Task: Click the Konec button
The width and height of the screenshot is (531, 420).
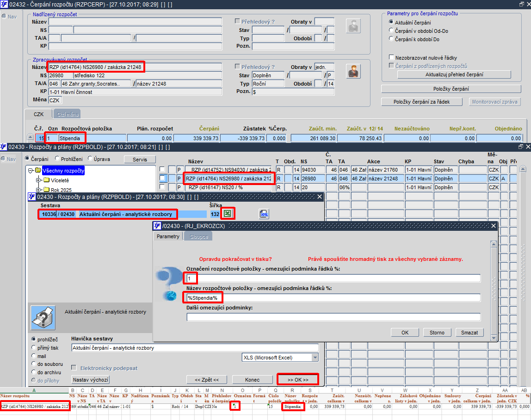Action: point(252,380)
